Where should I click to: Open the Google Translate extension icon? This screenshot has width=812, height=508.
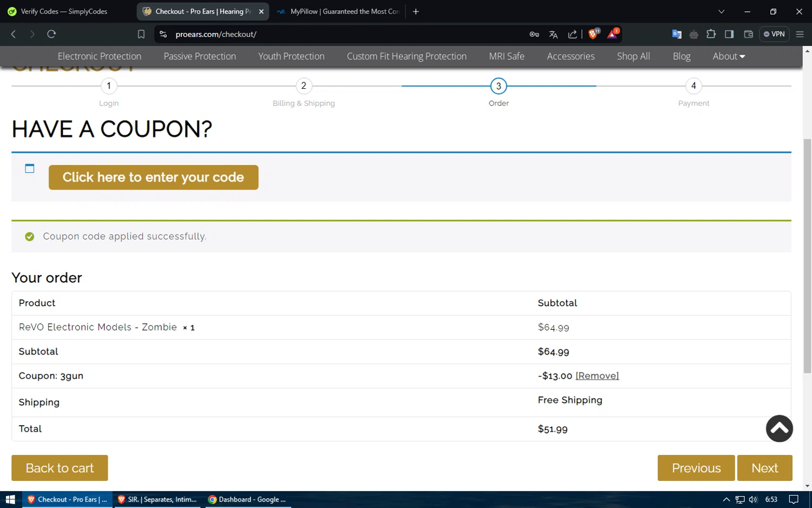(x=677, y=34)
